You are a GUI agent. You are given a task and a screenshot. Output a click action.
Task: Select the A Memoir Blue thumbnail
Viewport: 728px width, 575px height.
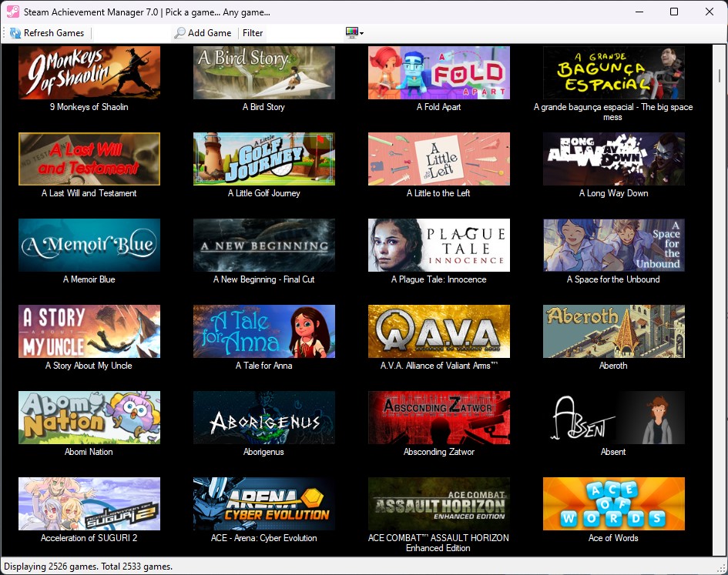click(x=89, y=245)
